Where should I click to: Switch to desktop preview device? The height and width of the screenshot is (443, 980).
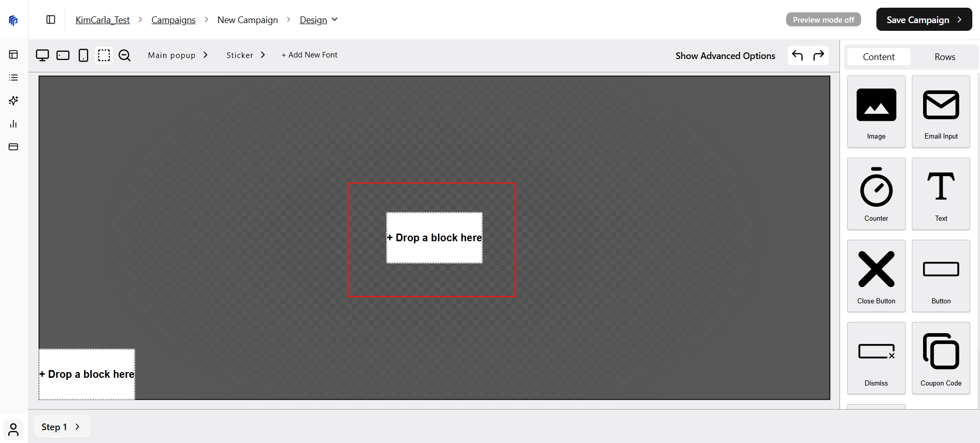point(43,55)
